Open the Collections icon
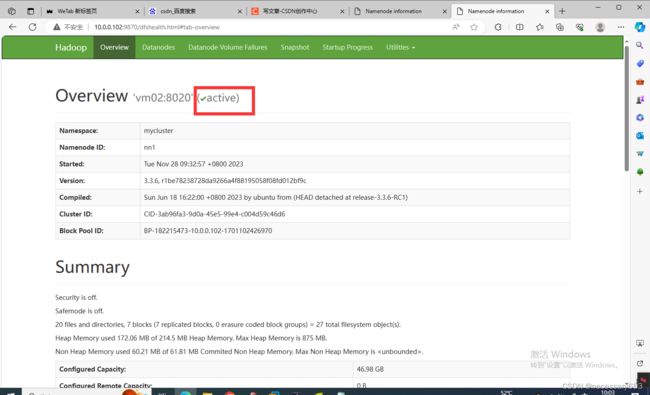This screenshot has width=650, height=395. coord(560,27)
